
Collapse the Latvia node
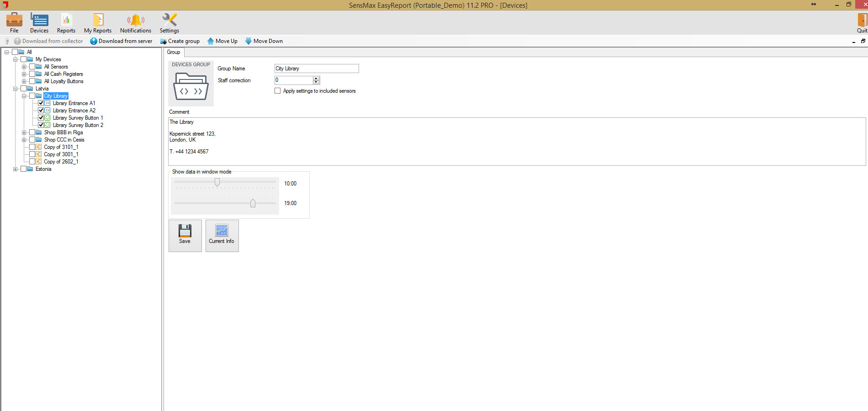(x=15, y=89)
